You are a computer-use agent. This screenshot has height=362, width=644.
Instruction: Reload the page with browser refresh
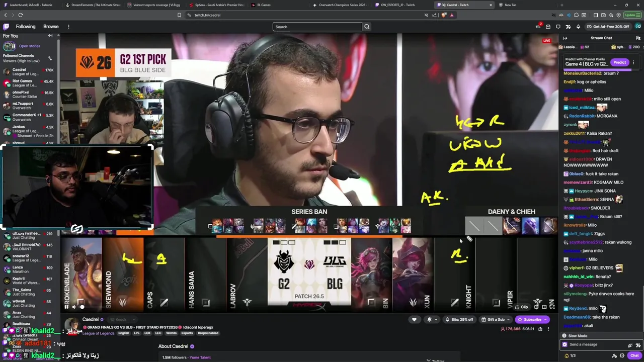pos(21,15)
